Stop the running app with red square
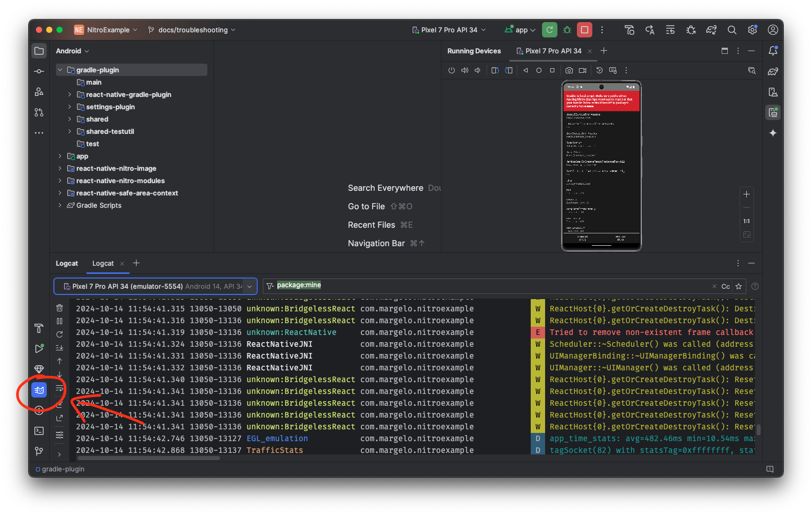 (x=584, y=30)
